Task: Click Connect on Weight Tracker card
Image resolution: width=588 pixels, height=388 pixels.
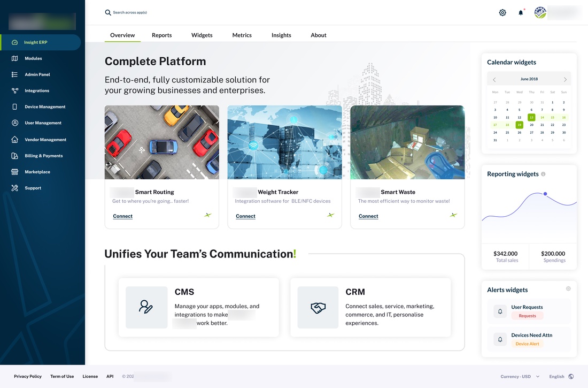Action: click(x=246, y=216)
